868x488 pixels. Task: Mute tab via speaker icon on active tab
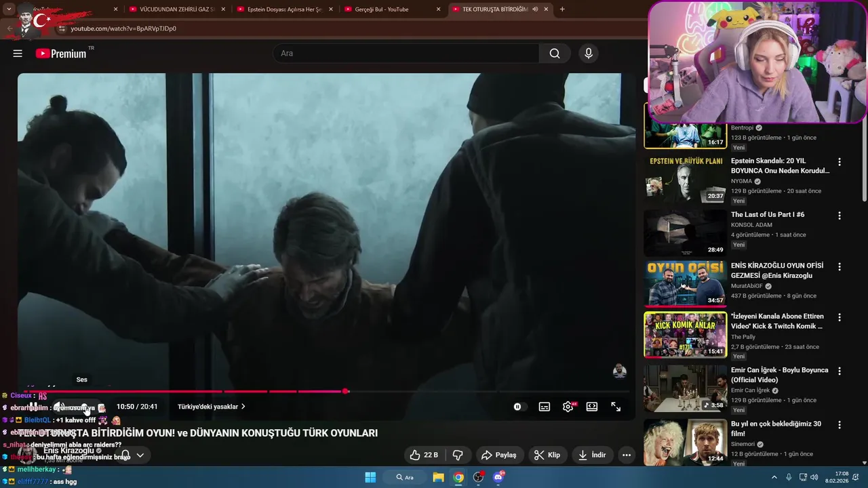[x=535, y=9]
